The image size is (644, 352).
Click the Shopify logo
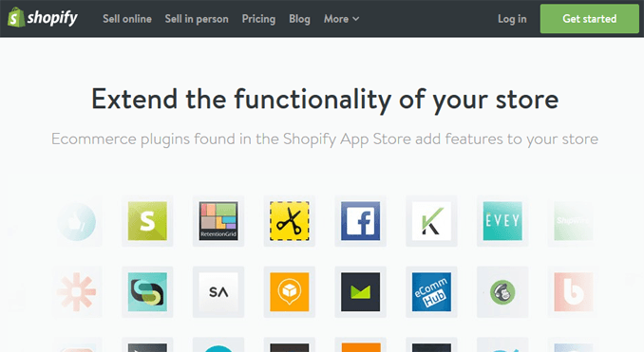pyautogui.click(x=43, y=18)
